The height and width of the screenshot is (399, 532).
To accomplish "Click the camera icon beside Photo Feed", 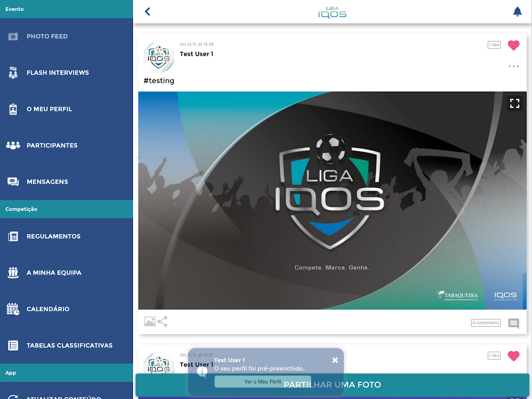I will coord(13,36).
